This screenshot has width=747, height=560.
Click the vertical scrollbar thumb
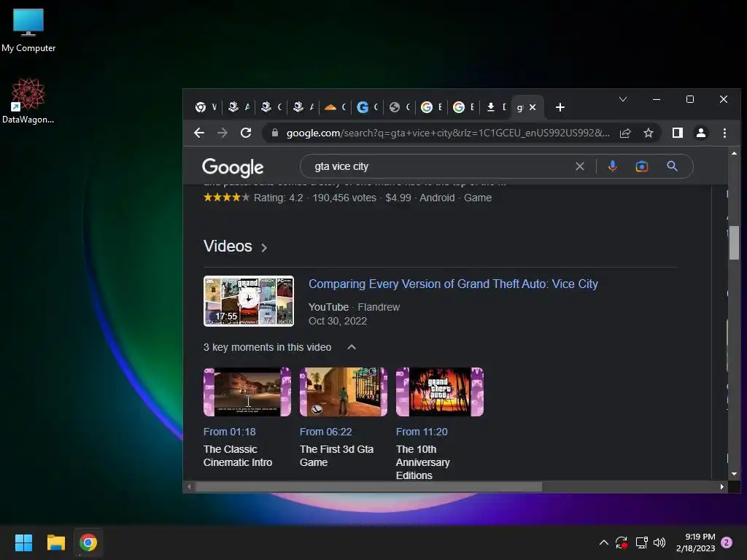pyautogui.click(x=734, y=243)
